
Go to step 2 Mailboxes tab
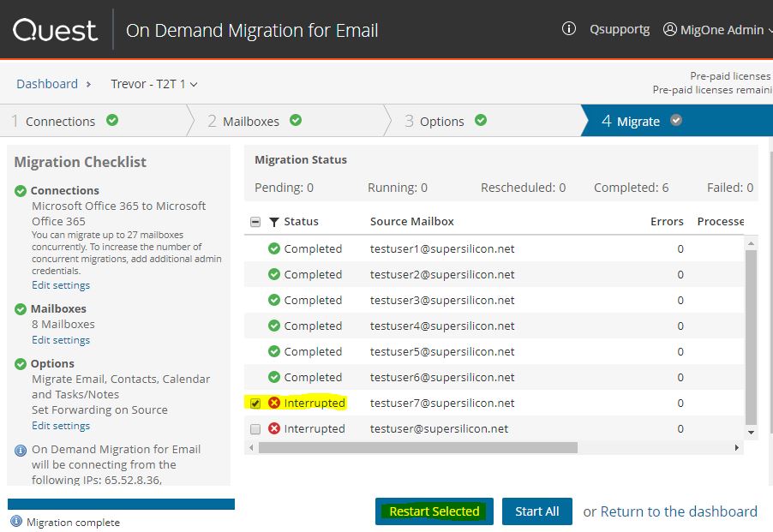click(289, 121)
